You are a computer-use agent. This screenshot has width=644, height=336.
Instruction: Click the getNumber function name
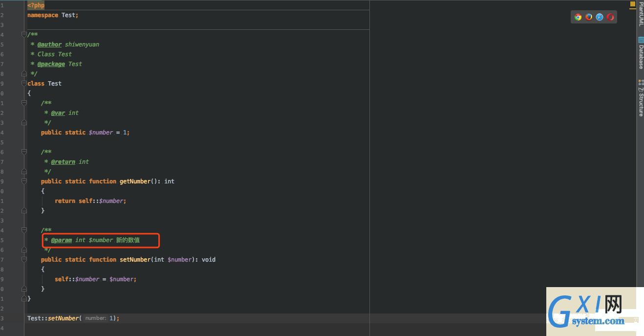tap(135, 181)
